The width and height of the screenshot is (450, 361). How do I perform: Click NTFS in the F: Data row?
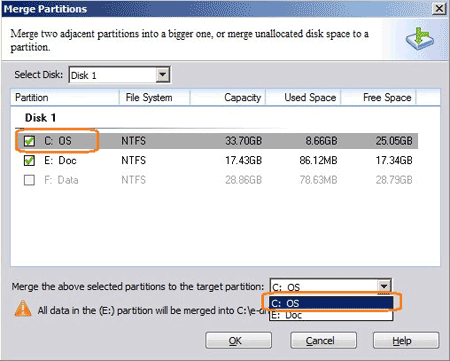point(134,180)
